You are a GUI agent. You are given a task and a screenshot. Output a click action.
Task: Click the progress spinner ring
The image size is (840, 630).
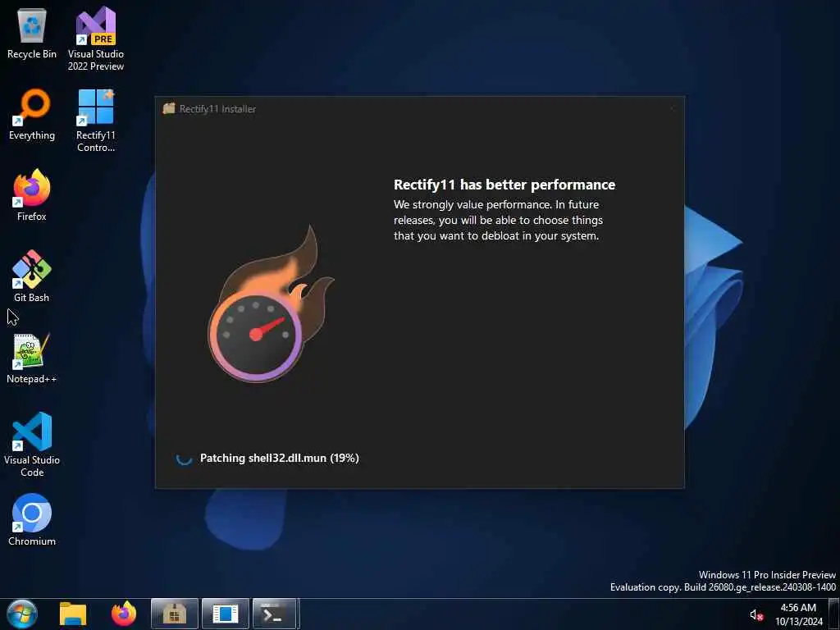(x=184, y=459)
